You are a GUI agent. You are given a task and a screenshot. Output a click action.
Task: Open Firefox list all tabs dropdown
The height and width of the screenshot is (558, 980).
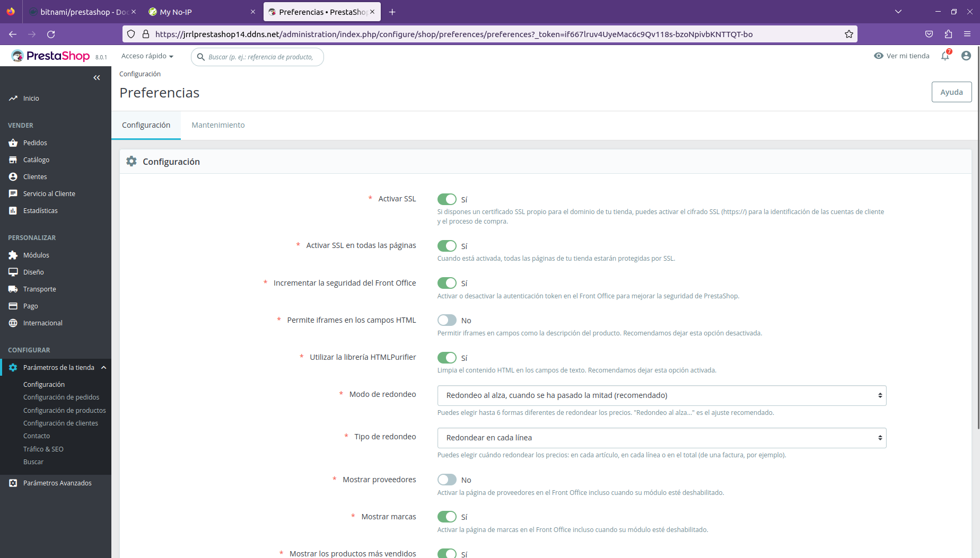point(898,12)
